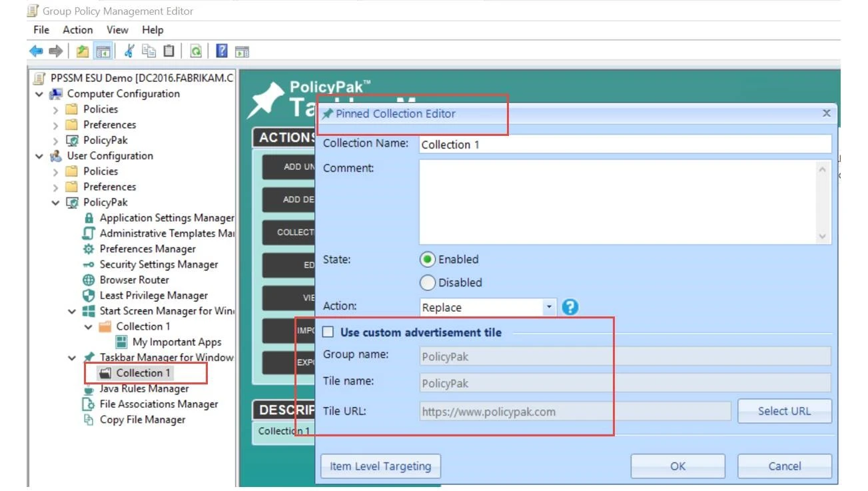Image resolution: width=868 pixels, height=491 pixels.
Task: Click the blue question mark Help toolbar icon
Action: [222, 51]
